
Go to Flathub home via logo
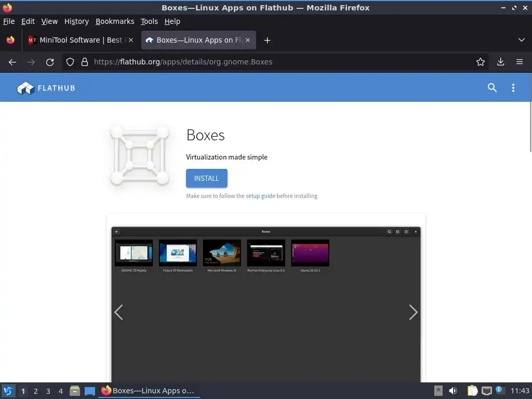46,88
